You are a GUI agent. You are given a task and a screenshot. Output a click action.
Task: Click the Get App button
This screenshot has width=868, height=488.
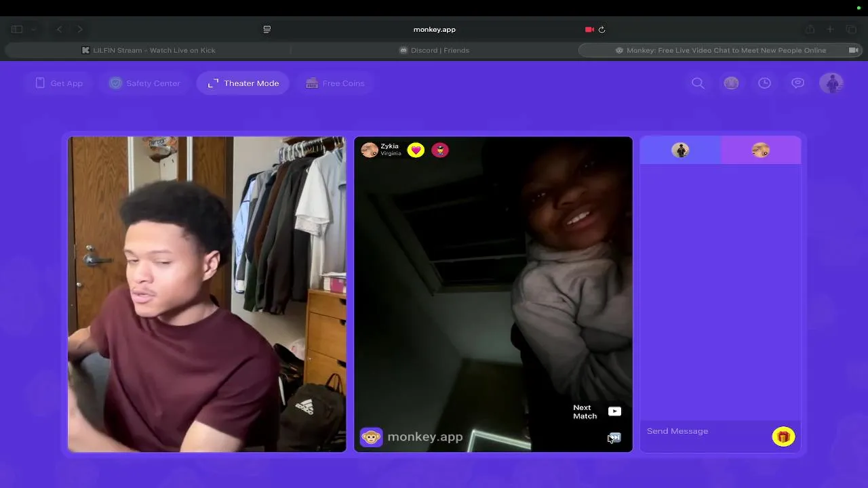tap(59, 83)
